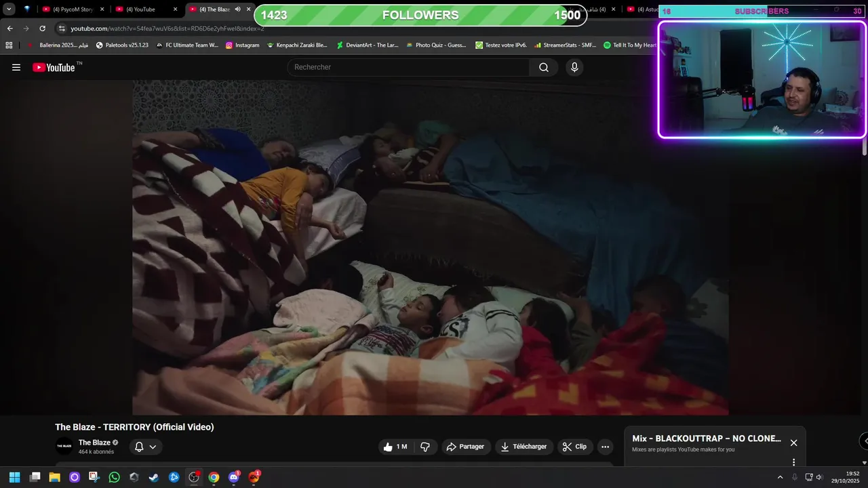The height and width of the screenshot is (488, 868).
Task: Open Google Chrome taskbar icon
Action: click(214, 477)
